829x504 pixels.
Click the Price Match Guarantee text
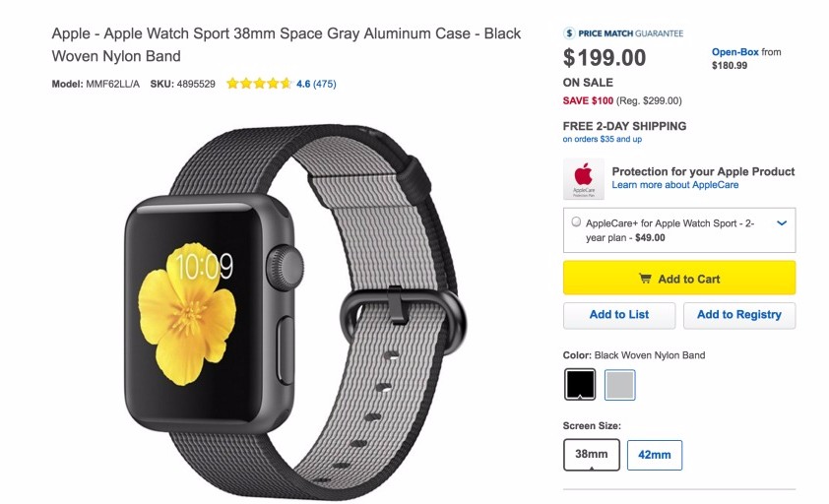(631, 33)
